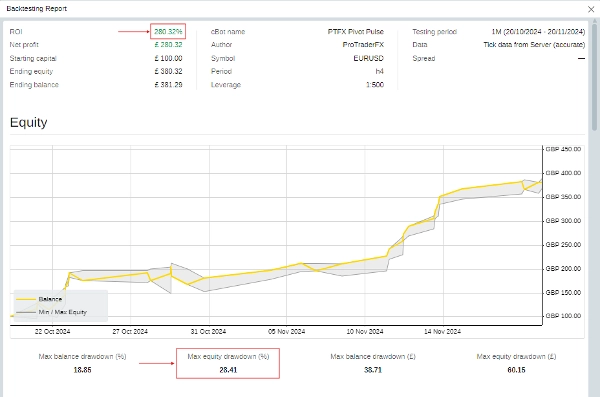Click the 27 Oct 2024 axis label
This screenshot has width=600, height=397.
(130, 332)
